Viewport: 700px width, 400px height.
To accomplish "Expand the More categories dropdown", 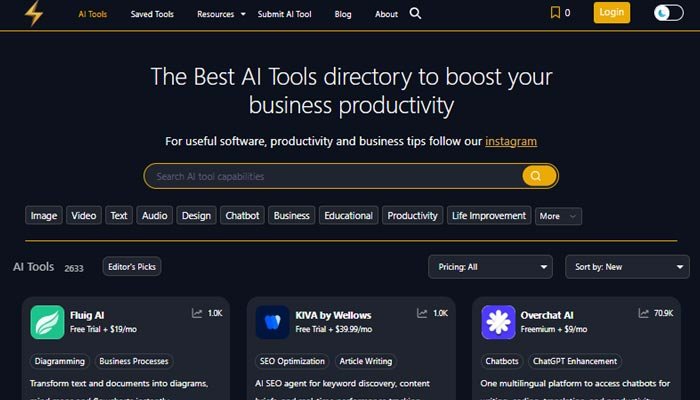I will [x=558, y=216].
